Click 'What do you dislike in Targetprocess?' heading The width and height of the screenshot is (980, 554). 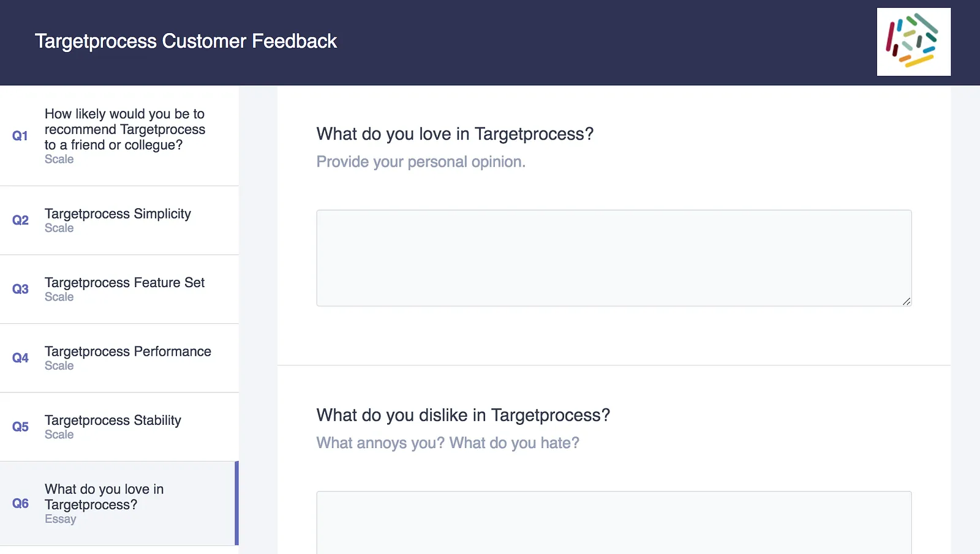click(463, 415)
